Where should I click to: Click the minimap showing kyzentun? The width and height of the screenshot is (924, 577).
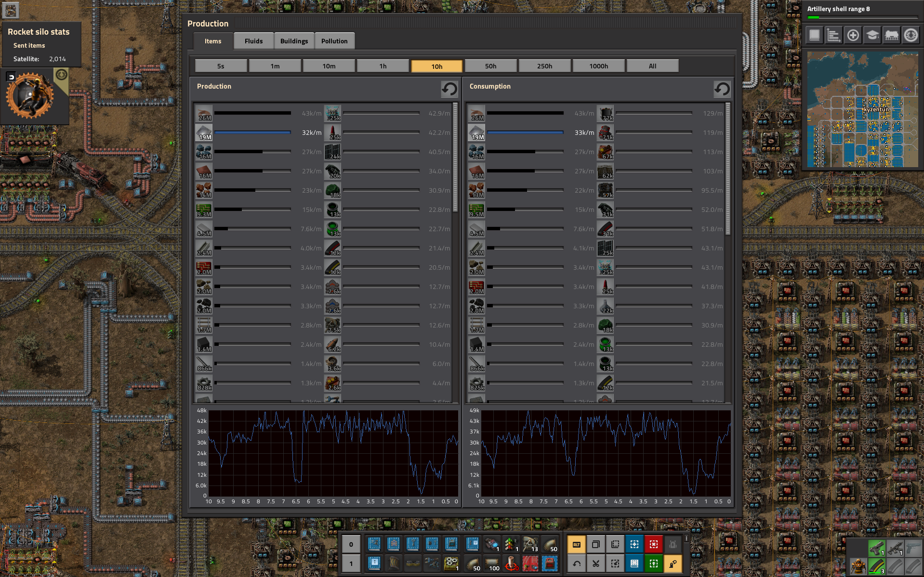click(862, 109)
